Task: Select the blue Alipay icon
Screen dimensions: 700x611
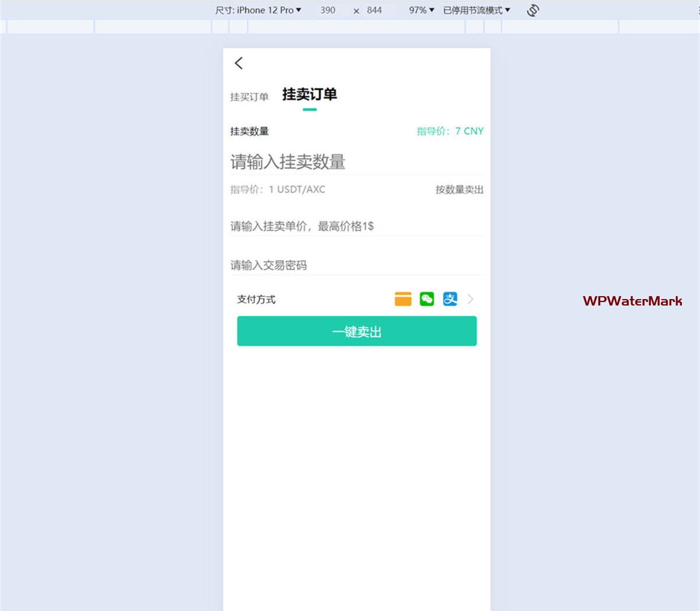Action: 450,299
